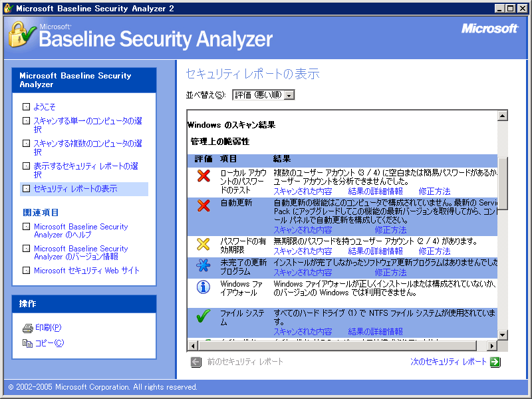This screenshot has width=532, height=399.
Task: Click 修正方法 in the パスワードの有効期限 row
Action: 434,251
